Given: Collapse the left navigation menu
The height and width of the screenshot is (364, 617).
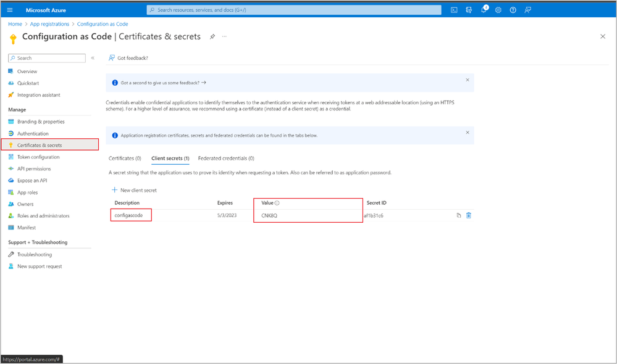Looking at the screenshot, I should pos(93,58).
